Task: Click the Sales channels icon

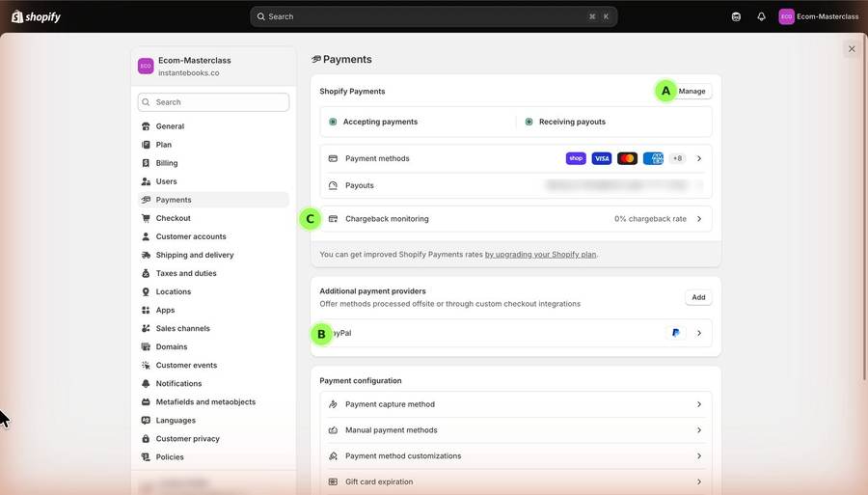Action: (x=146, y=328)
